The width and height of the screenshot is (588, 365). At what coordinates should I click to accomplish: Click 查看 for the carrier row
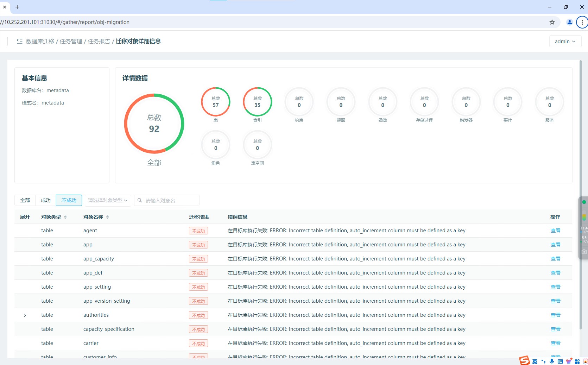click(x=556, y=343)
